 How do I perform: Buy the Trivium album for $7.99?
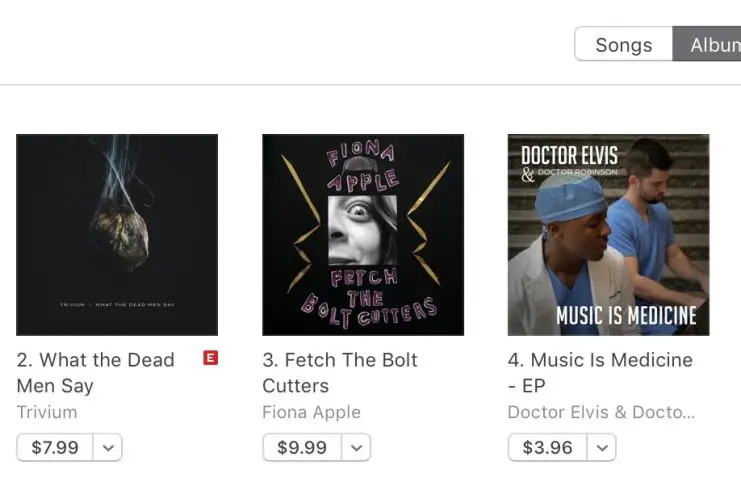tap(55, 447)
